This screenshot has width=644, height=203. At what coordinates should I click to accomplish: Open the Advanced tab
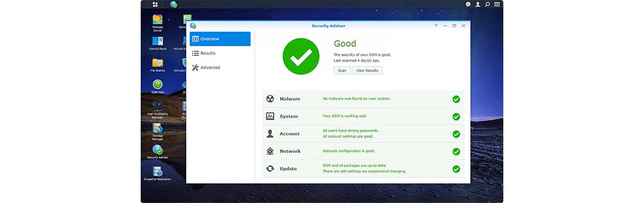(x=220, y=68)
